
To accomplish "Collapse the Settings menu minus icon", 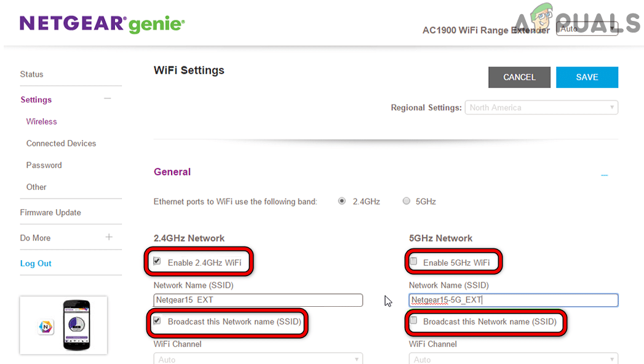I will (108, 99).
